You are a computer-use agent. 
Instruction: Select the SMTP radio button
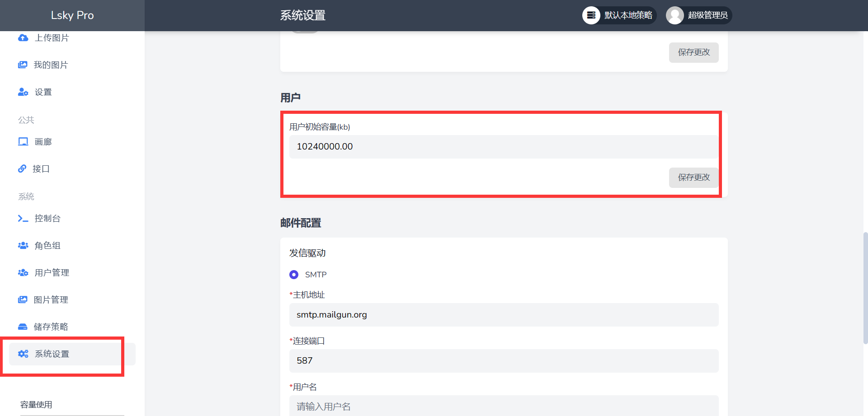294,275
